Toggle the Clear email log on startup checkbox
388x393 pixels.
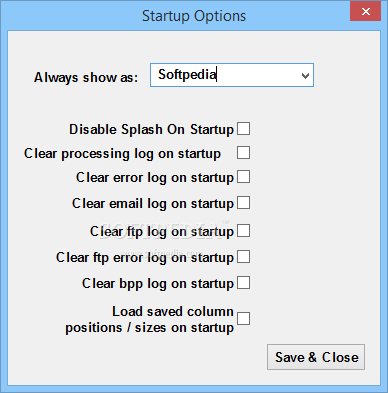pos(243,203)
